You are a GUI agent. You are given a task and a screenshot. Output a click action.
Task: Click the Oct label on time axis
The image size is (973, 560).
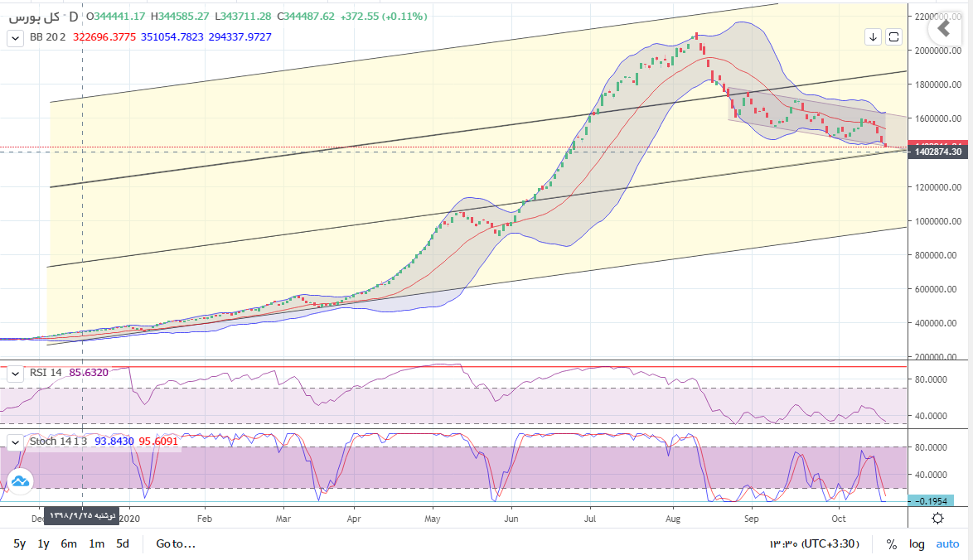pyautogui.click(x=839, y=519)
